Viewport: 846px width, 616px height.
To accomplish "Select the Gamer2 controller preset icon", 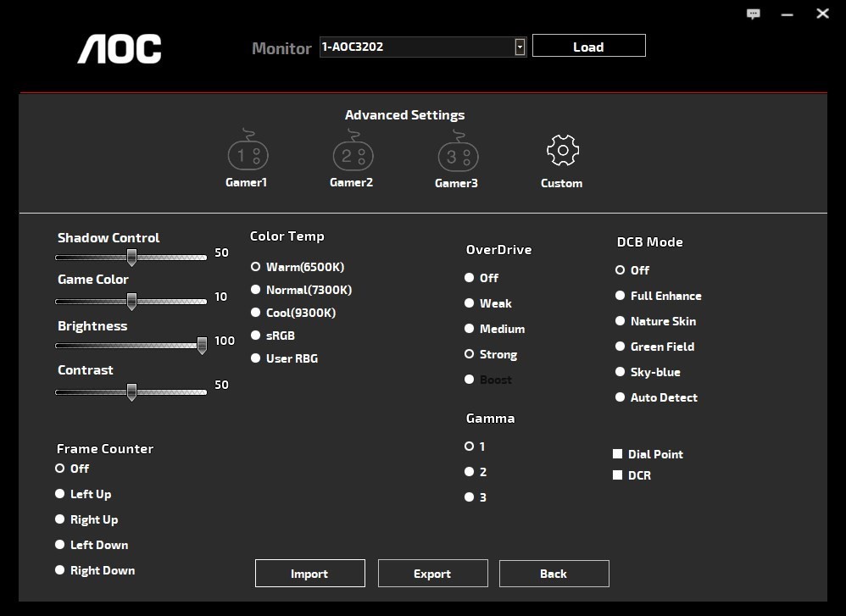I will (353, 154).
